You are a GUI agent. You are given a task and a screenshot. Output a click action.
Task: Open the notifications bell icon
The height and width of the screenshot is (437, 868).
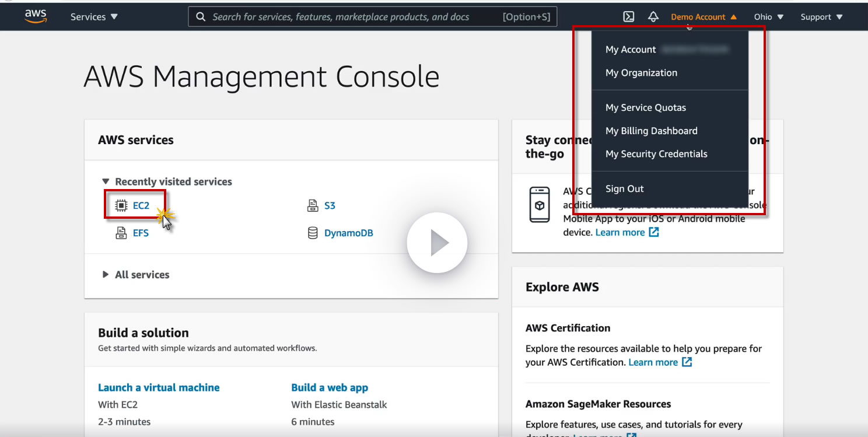(653, 17)
